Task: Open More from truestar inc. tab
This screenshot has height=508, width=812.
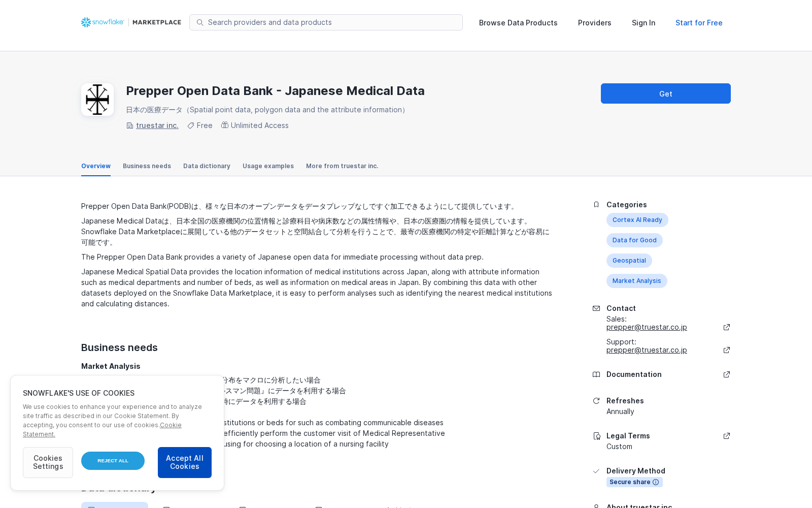Action: click(342, 166)
